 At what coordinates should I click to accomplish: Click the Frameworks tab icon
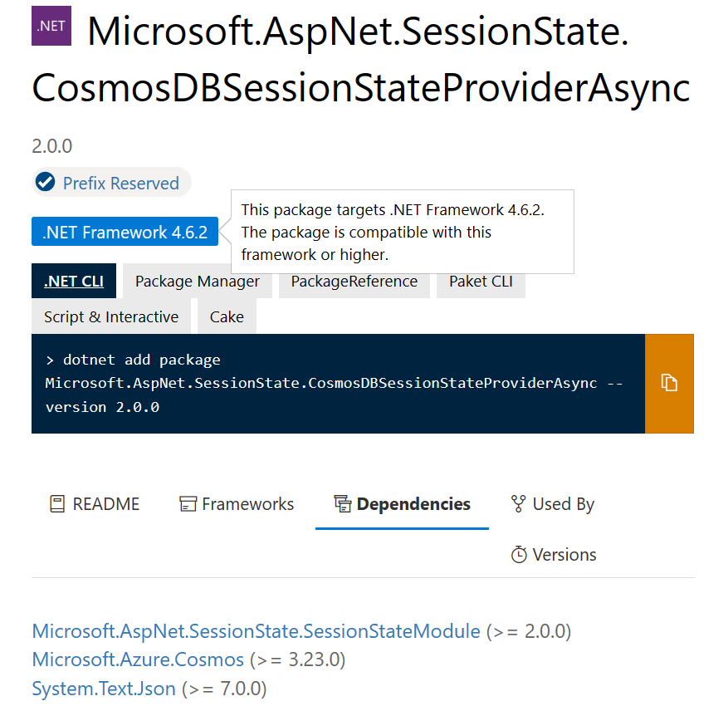point(188,504)
